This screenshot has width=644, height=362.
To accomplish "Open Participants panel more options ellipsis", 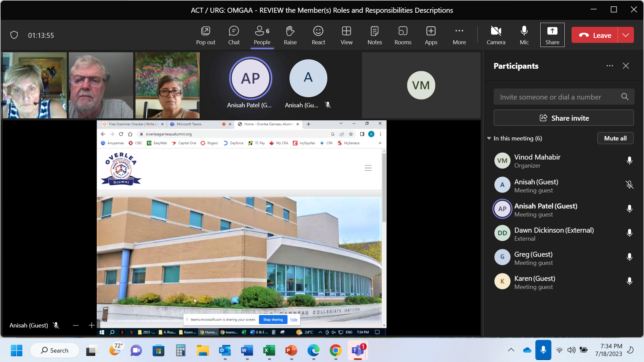I will click(610, 66).
